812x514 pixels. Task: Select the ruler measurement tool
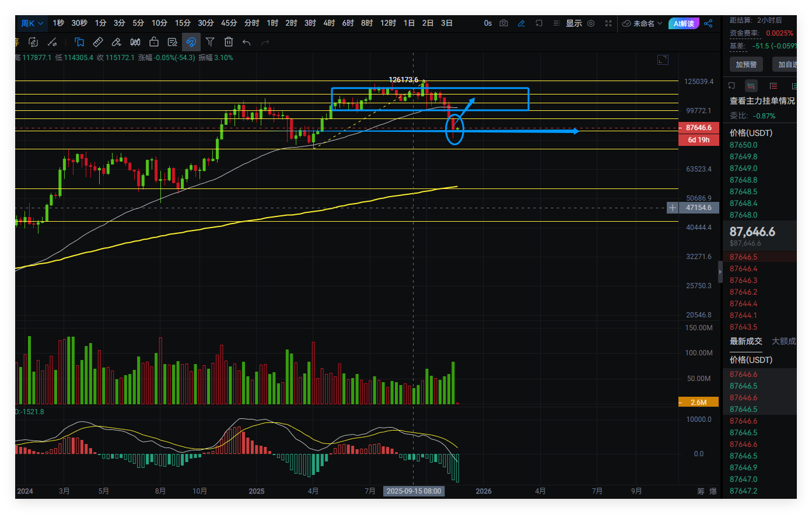(98, 42)
